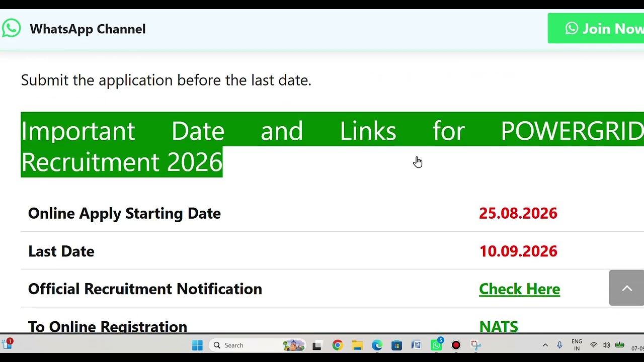Click the WhatsApp logo icon in the banner
Image resolution: width=644 pixels, height=362 pixels.
[11, 28]
